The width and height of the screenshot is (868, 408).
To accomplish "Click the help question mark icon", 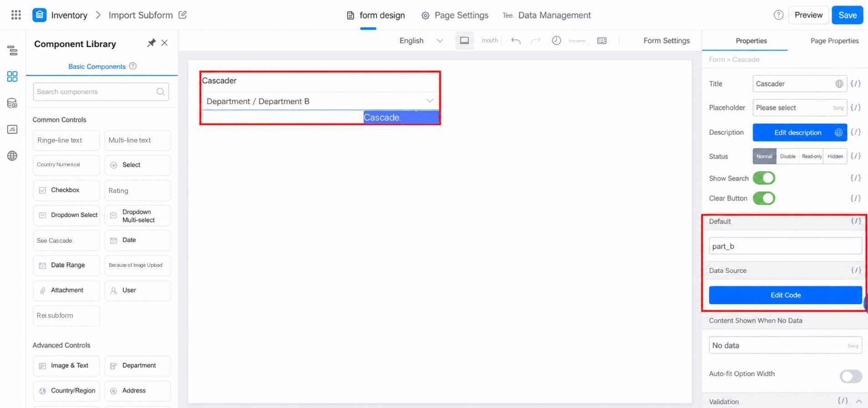I will [778, 15].
